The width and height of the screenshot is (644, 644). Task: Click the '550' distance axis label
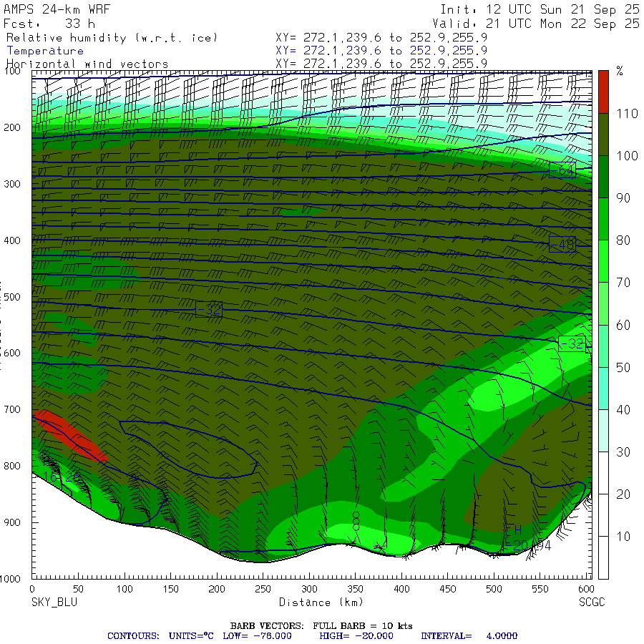(x=540, y=589)
